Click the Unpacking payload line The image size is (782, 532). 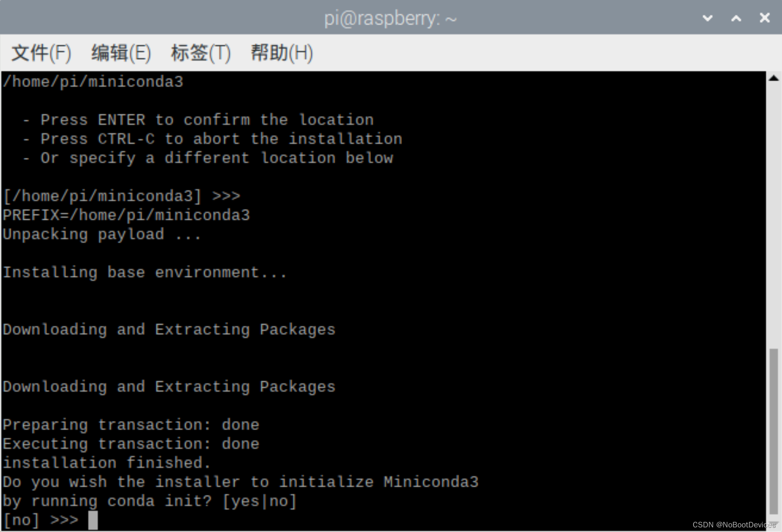click(101, 234)
